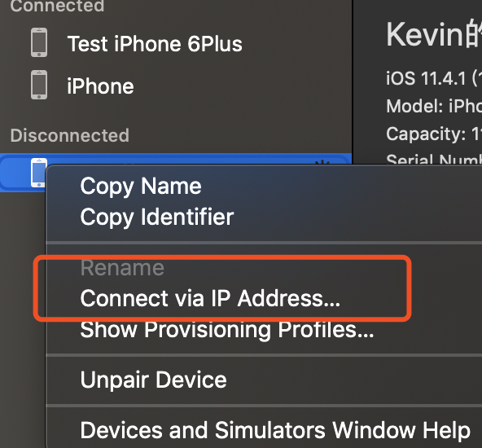Click the Model info line
This screenshot has width=482, height=448.
[434, 107]
